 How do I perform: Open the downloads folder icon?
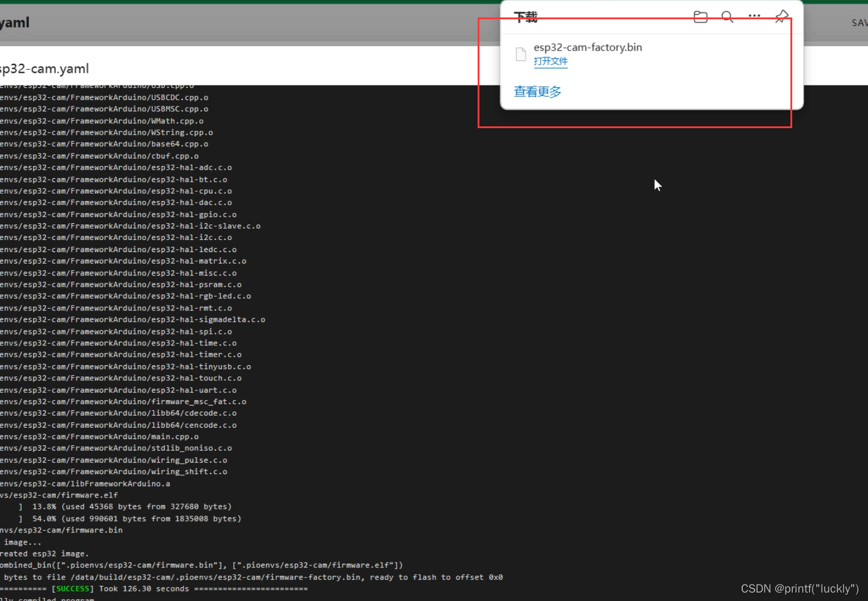[x=700, y=17]
